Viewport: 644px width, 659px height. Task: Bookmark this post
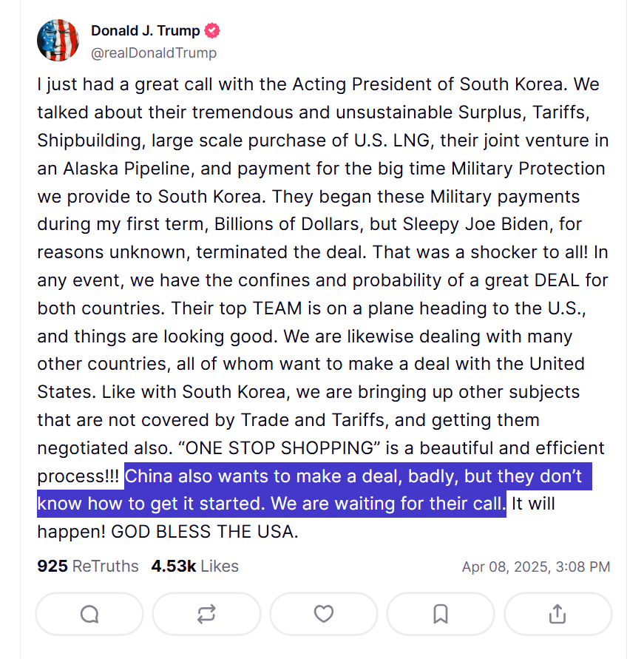tap(441, 614)
